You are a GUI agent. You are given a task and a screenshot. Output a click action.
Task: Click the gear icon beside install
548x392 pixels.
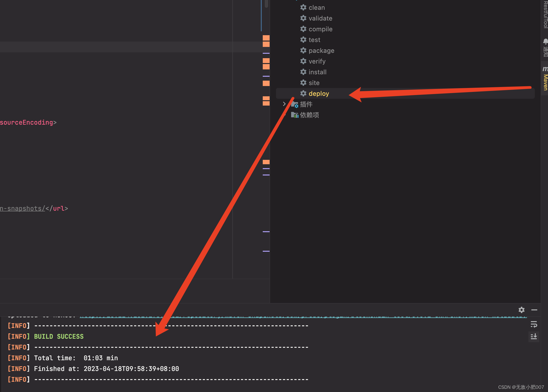[x=303, y=72]
